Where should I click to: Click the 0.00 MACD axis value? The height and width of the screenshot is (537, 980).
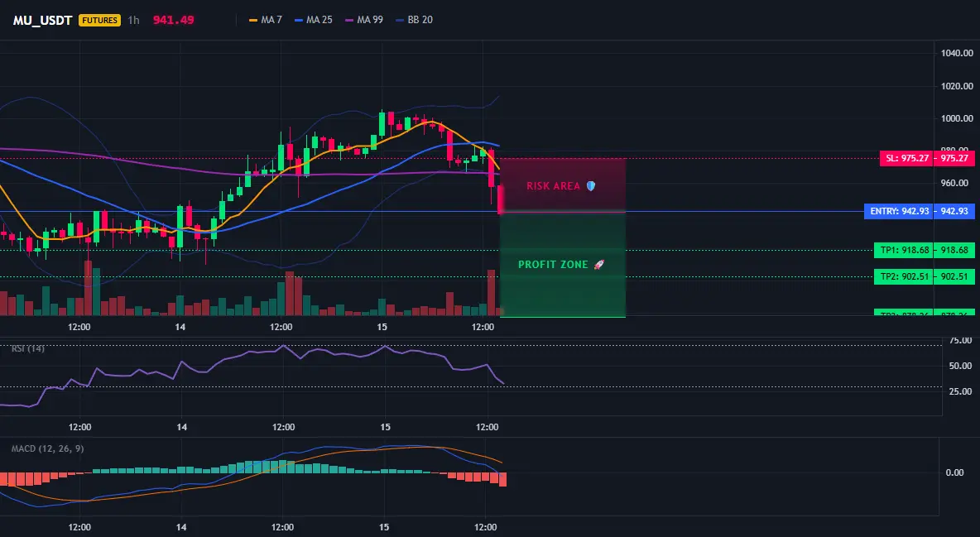coord(954,472)
